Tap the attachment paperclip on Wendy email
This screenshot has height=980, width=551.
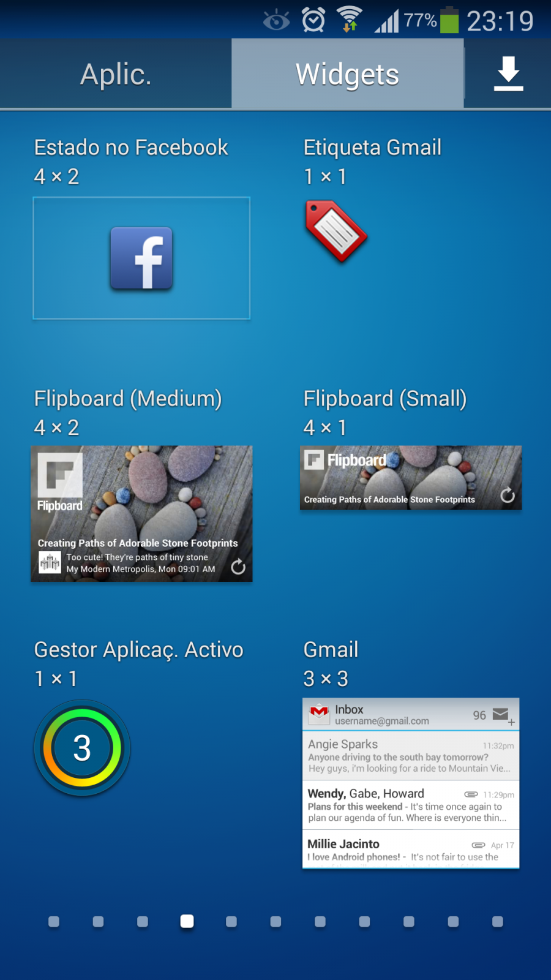[471, 794]
